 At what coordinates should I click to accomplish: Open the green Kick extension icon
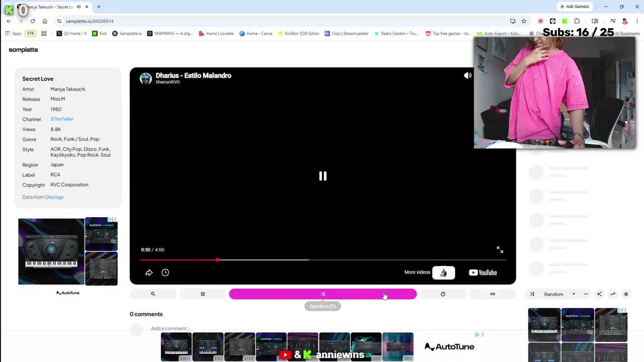[565, 21]
